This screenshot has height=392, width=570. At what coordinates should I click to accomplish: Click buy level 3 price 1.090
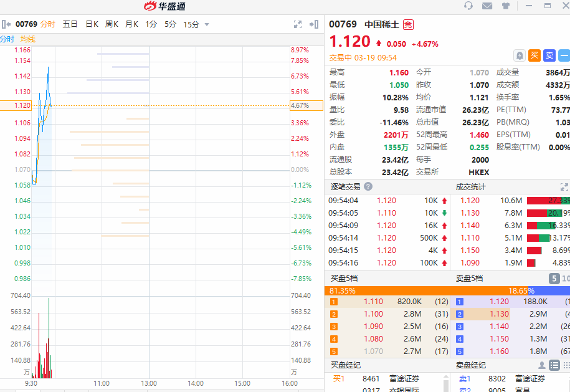[x=373, y=326]
